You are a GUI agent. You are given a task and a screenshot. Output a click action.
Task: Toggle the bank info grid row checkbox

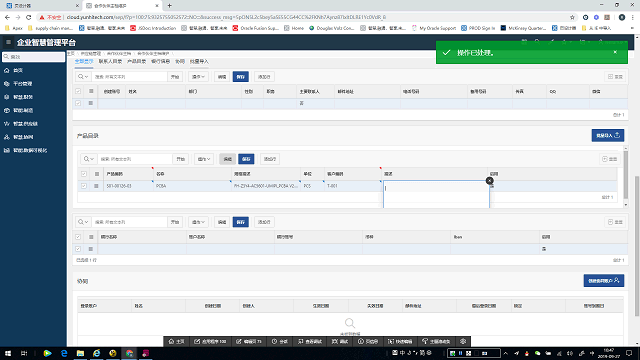click(x=78, y=249)
